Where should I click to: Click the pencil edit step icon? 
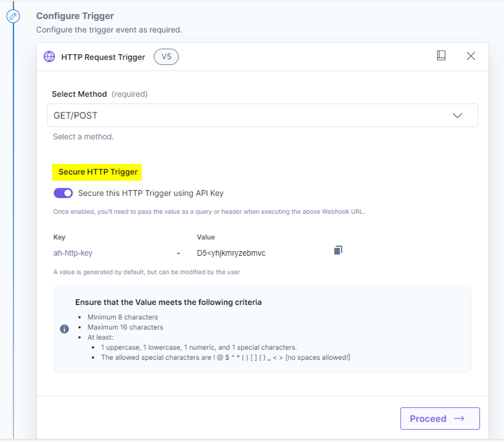[x=13, y=17]
